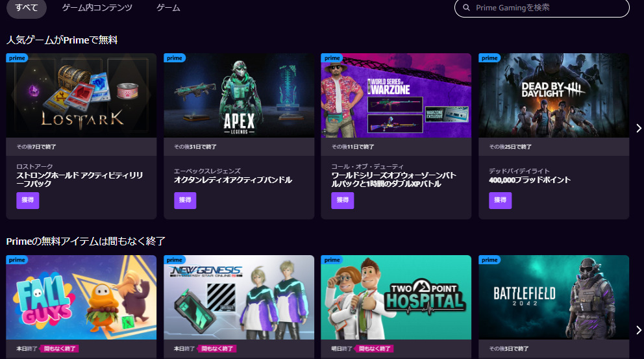Click 間もなく終了 tag under New Genesis
Image resolution: width=644 pixels, height=359 pixels.
(x=217, y=349)
